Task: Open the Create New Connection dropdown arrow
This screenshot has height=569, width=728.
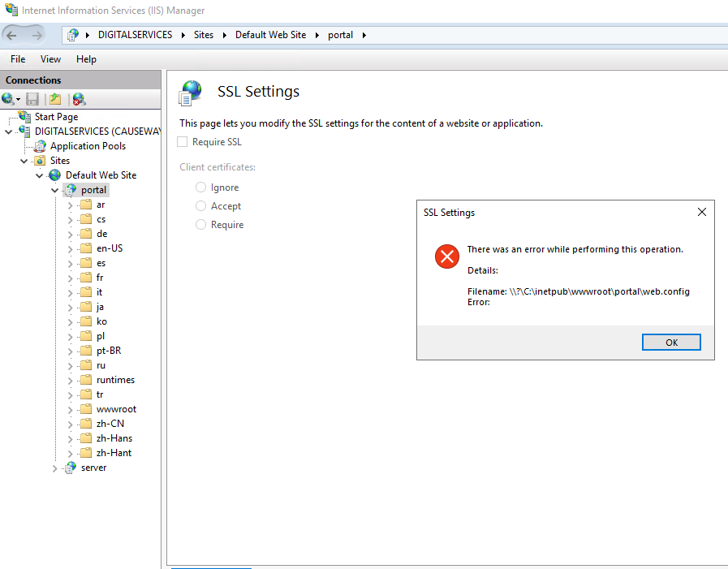Action: [18, 99]
